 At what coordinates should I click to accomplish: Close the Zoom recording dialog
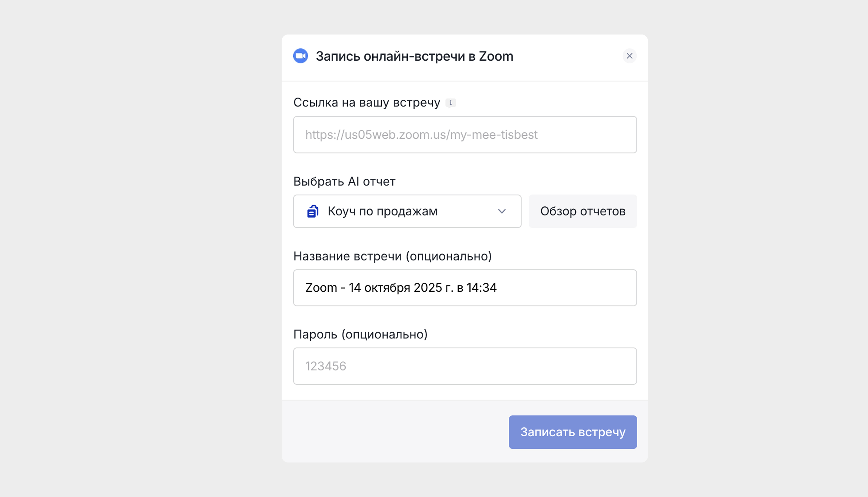(x=629, y=56)
